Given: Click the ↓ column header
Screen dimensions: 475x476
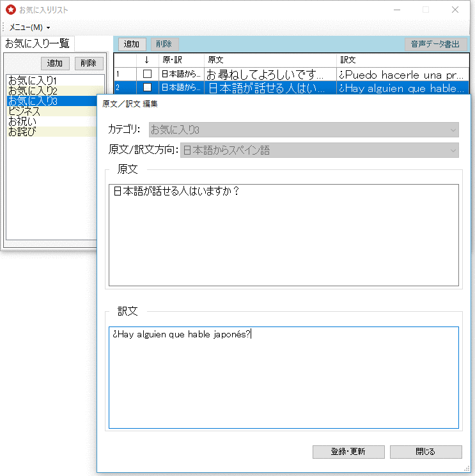Looking at the screenshot, I should pyautogui.click(x=146, y=59).
